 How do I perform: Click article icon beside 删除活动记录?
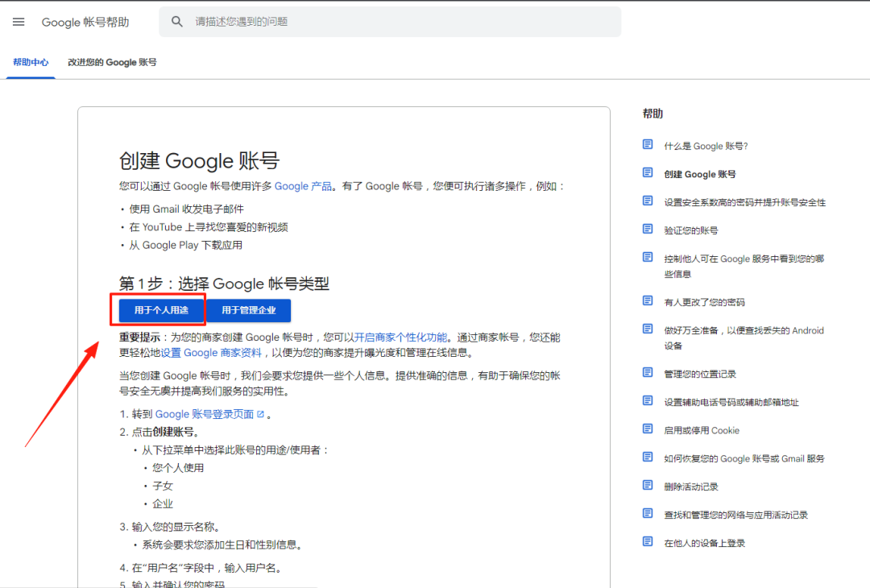click(648, 486)
